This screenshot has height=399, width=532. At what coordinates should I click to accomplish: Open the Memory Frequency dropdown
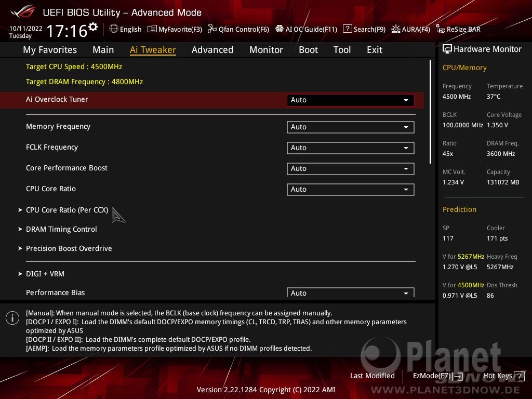click(350, 127)
